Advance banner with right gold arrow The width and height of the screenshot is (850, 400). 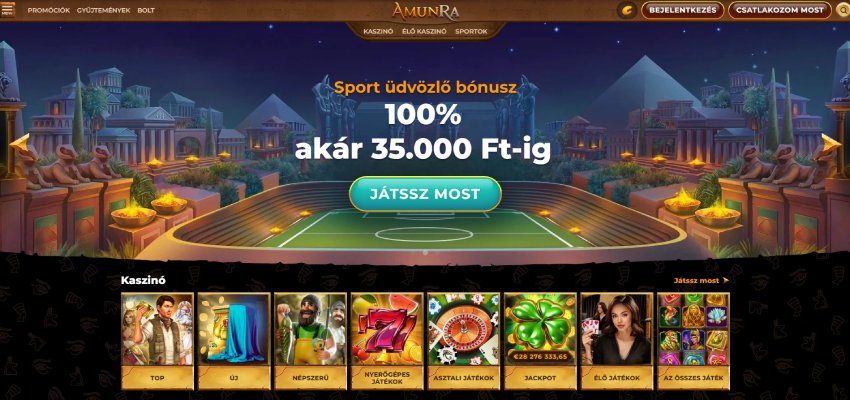tap(831, 145)
